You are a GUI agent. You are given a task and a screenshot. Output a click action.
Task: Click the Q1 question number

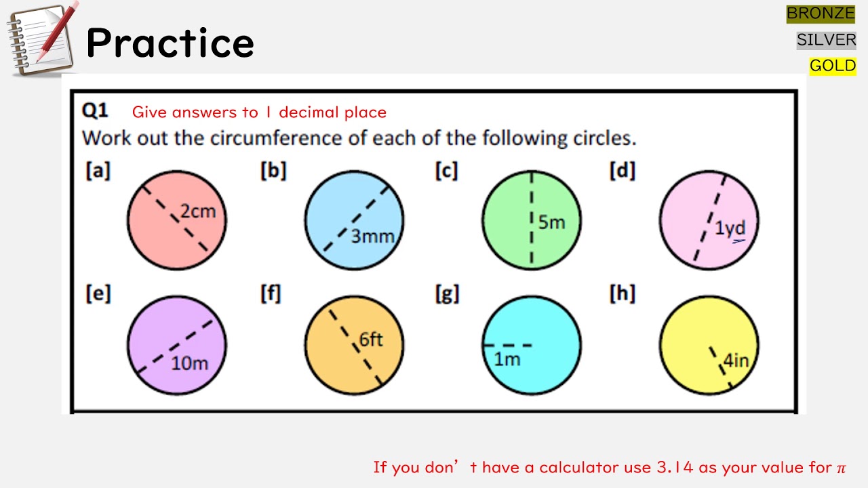coord(95,111)
